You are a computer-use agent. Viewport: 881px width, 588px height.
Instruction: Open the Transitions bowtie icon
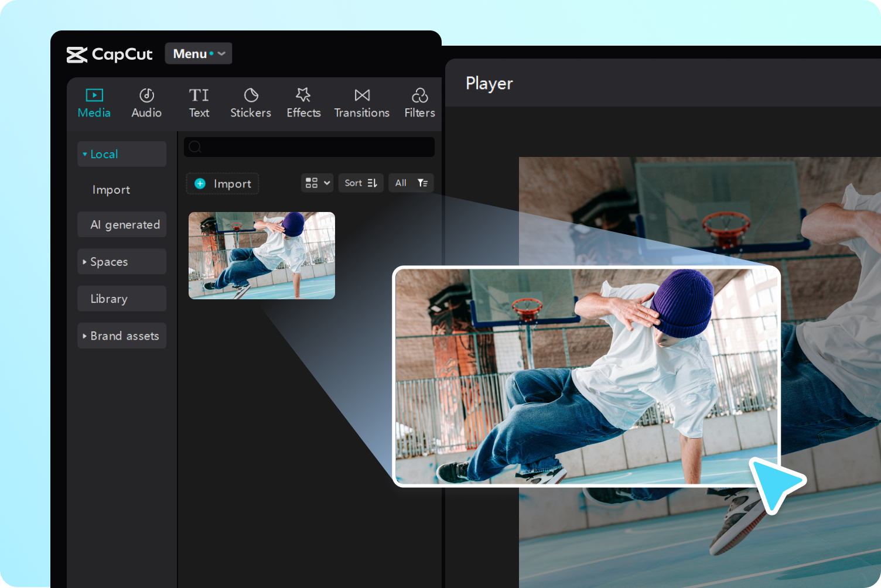coord(362,95)
